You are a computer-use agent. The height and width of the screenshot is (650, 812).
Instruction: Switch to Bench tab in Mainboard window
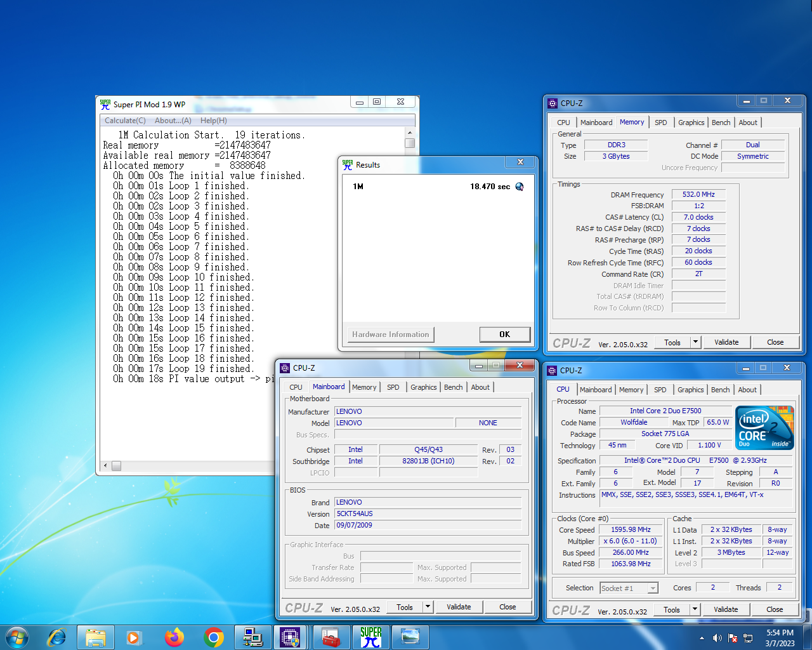pos(454,387)
